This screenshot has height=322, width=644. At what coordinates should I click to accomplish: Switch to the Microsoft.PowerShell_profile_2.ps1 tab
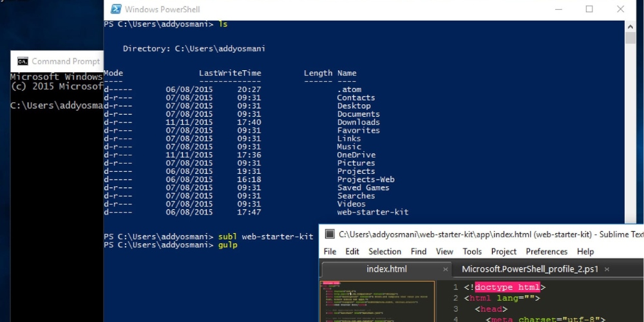(530, 269)
